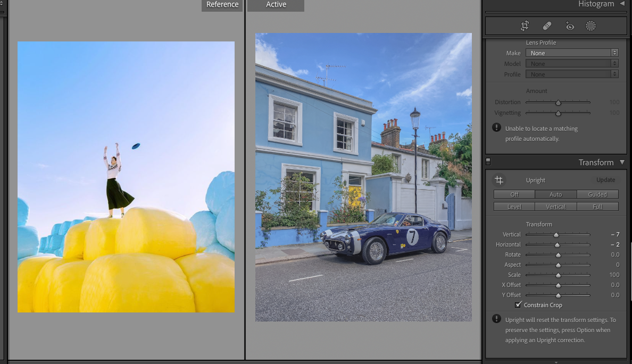The width and height of the screenshot is (632, 364).
Task: Select the Crop Overlay tool
Action: click(x=525, y=26)
